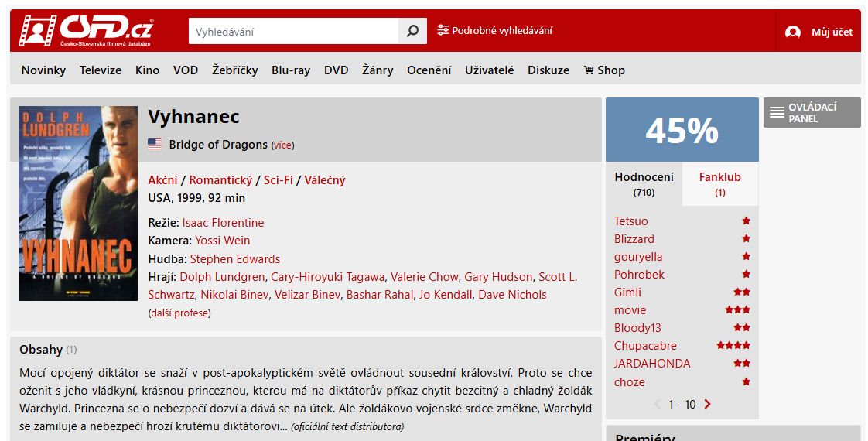Expand další profese credits list

(179, 313)
